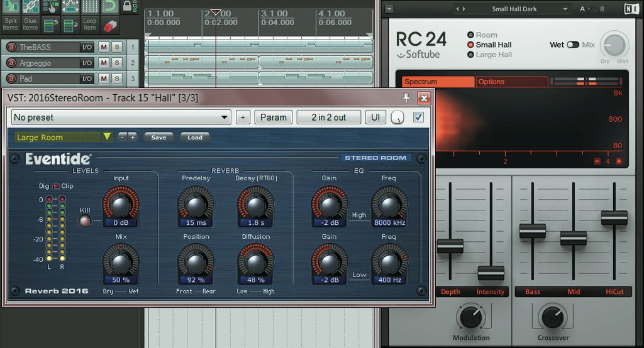Toggle the item grouping chain-link toolbar icon
Image resolution: width=644 pixels, height=348 pixels.
click(30, 6)
